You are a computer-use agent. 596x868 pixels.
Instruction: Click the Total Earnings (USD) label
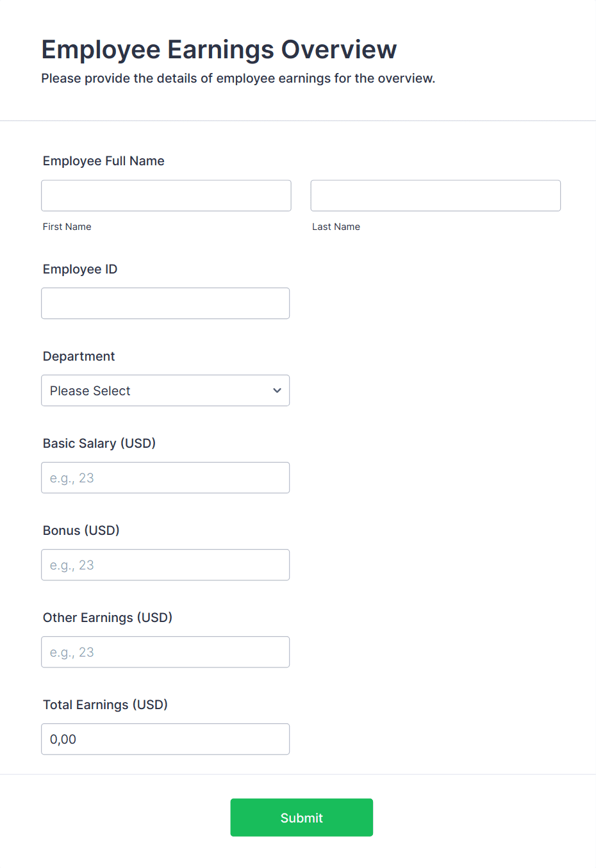104,705
